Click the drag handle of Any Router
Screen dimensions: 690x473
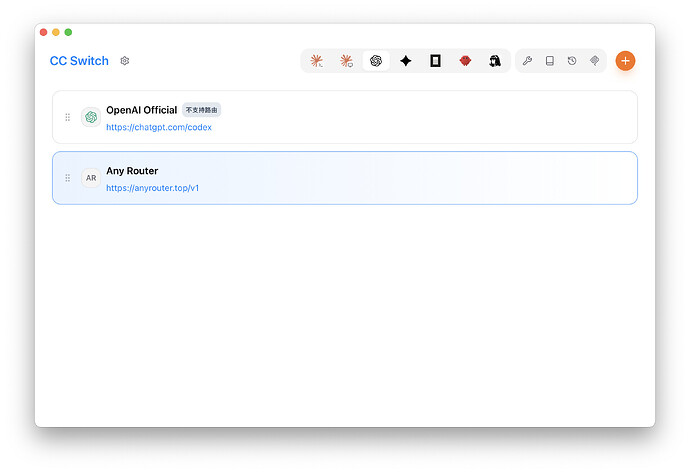point(68,178)
